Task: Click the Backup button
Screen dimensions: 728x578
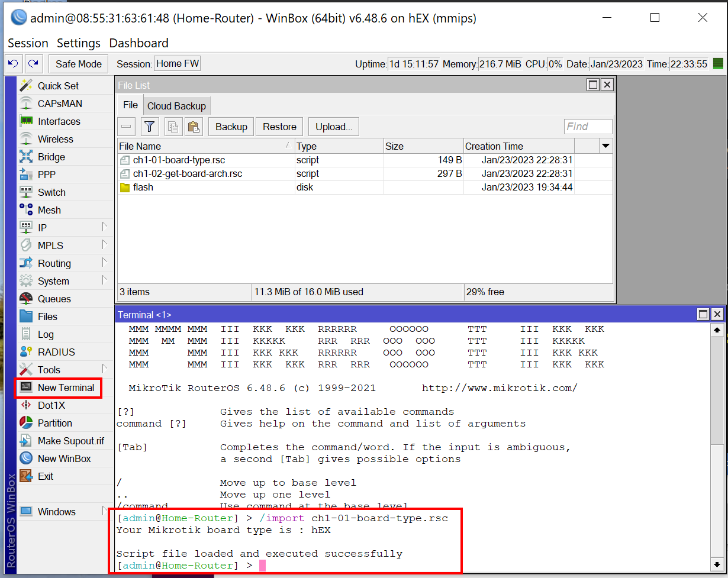Action: (231, 127)
